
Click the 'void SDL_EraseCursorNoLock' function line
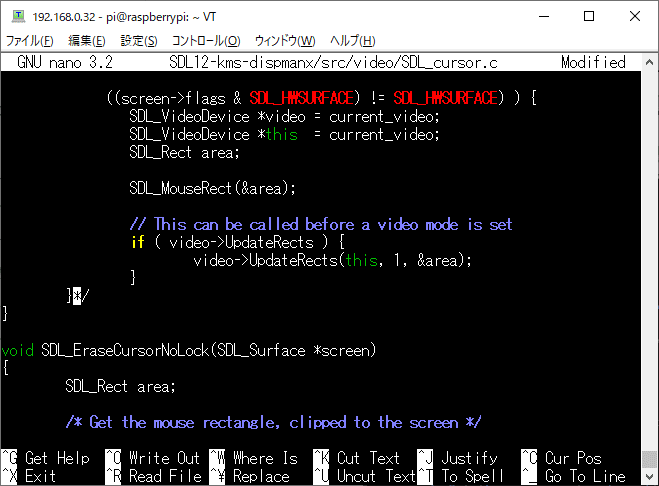click(x=189, y=350)
